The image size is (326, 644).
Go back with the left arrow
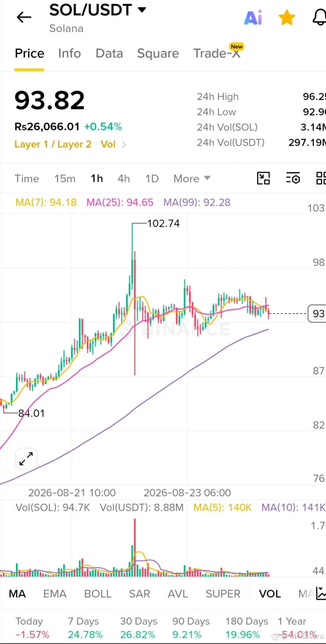24,17
